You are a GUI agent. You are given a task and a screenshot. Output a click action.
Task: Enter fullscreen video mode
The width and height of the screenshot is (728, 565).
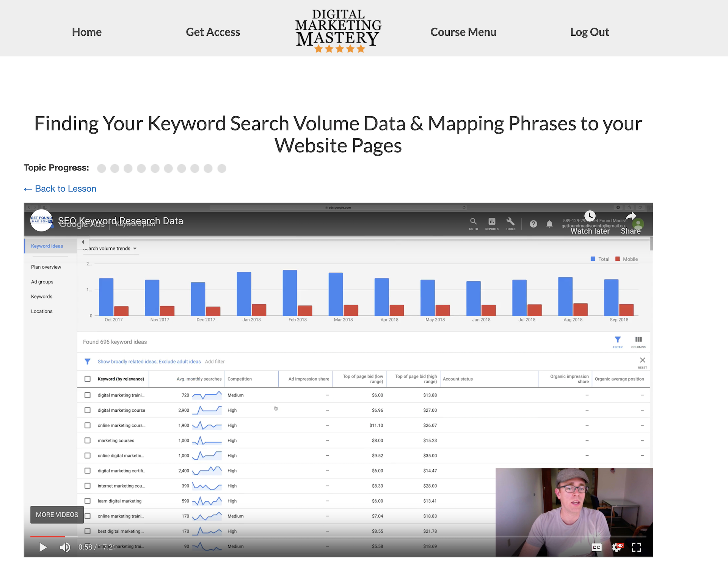[x=636, y=547]
